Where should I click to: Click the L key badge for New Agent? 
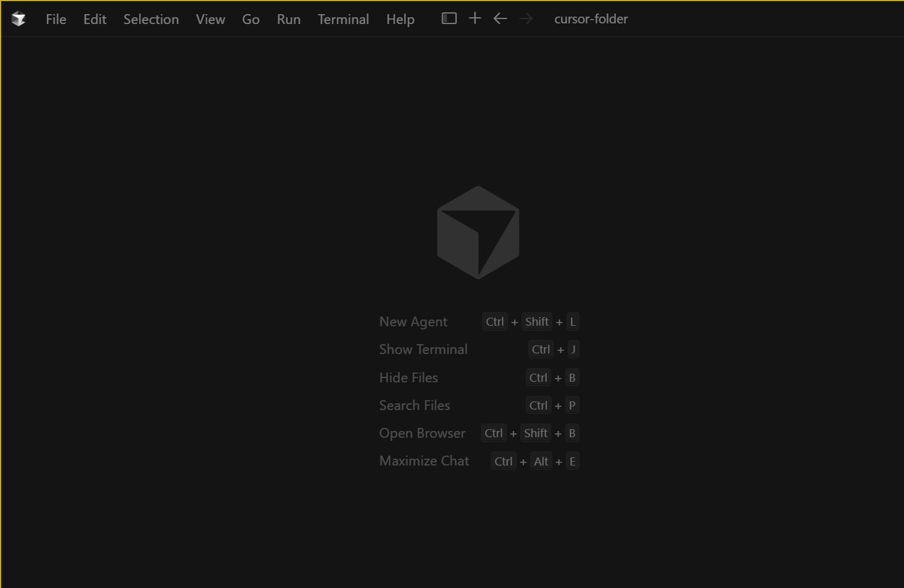point(573,322)
